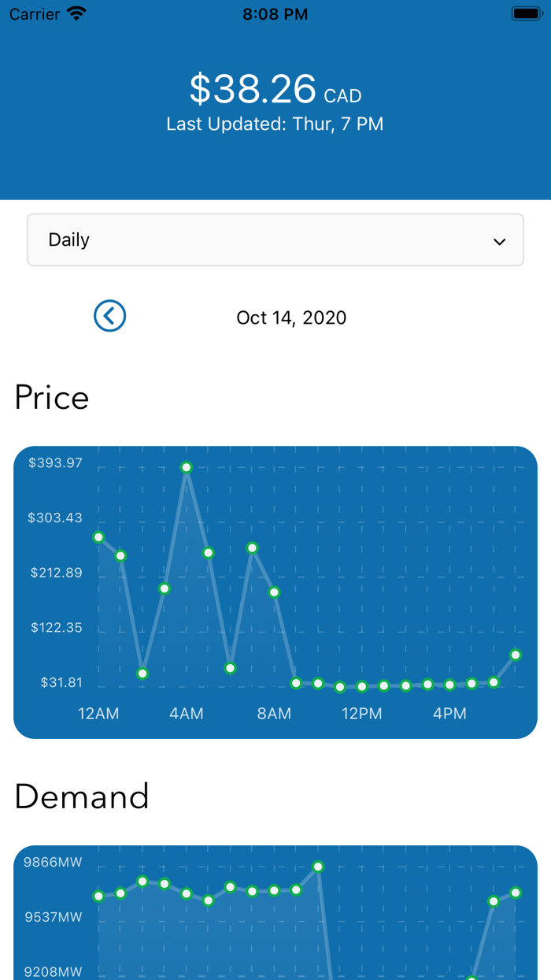Select the last data point on the Price chart
The height and width of the screenshot is (980, 551).
point(516,655)
